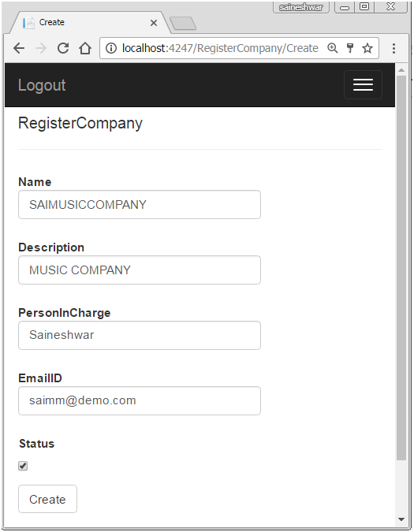Image resolution: width=414 pixels, height=532 pixels.
Task: Click the browser forward arrow
Action: tap(41, 49)
